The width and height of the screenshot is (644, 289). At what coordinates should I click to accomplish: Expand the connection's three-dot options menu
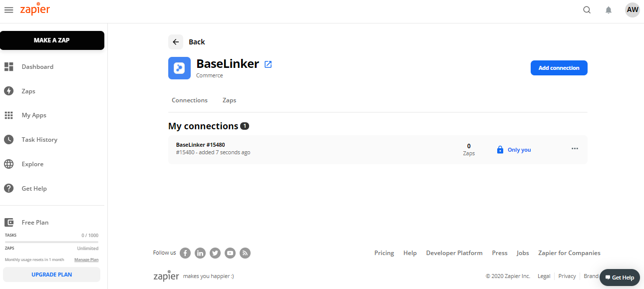click(575, 149)
